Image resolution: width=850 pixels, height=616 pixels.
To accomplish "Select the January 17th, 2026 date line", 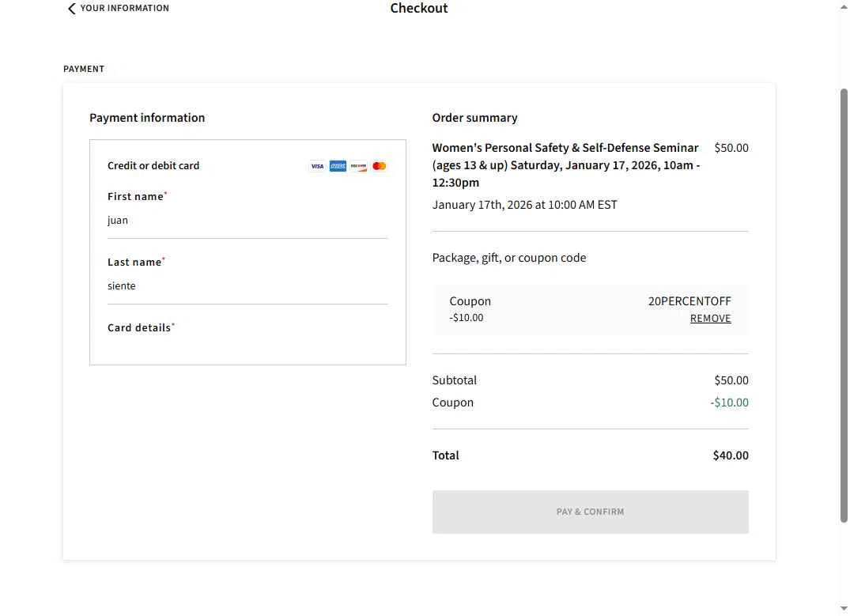I will coord(525,205).
